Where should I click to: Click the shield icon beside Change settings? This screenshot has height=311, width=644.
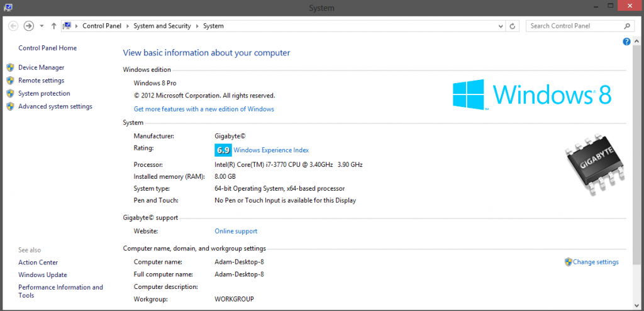[569, 262]
